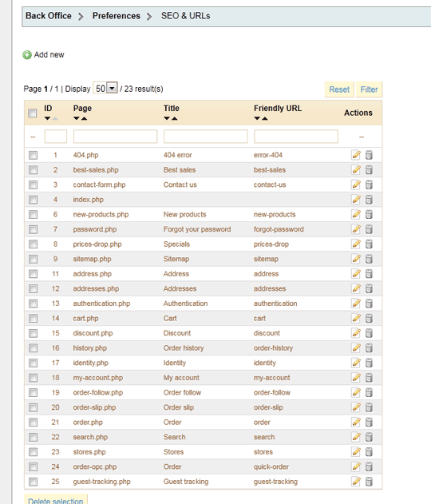Delete the best-sales.php row via trash icon
Viewport: 431px width, 504px height.
(369, 169)
